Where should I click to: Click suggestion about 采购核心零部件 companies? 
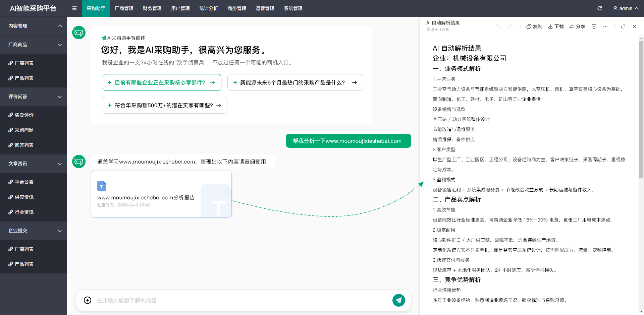coord(161,82)
